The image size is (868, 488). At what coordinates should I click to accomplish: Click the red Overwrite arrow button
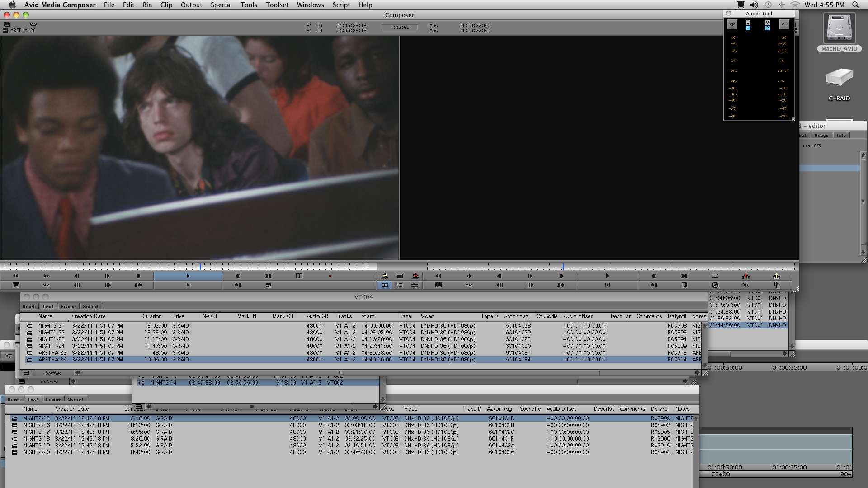(415, 276)
